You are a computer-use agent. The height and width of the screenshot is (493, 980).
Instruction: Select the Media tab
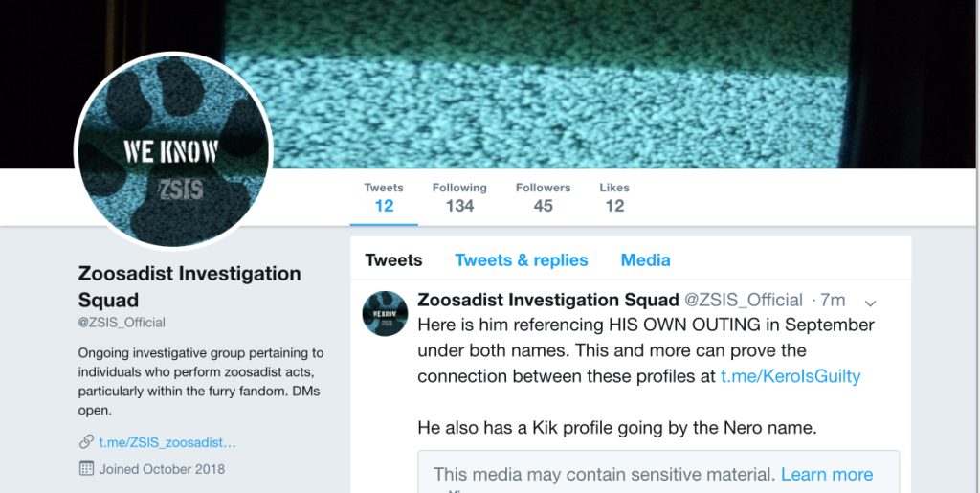[x=646, y=260]
